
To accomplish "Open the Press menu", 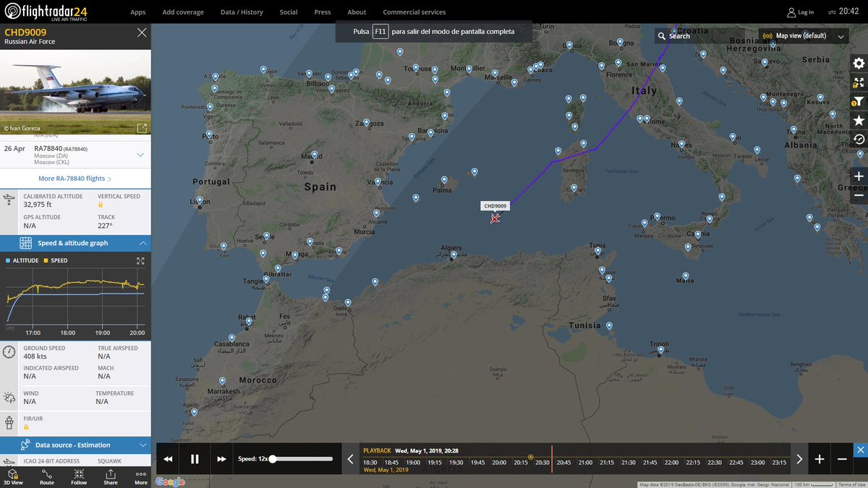I will tap(323, 12).
